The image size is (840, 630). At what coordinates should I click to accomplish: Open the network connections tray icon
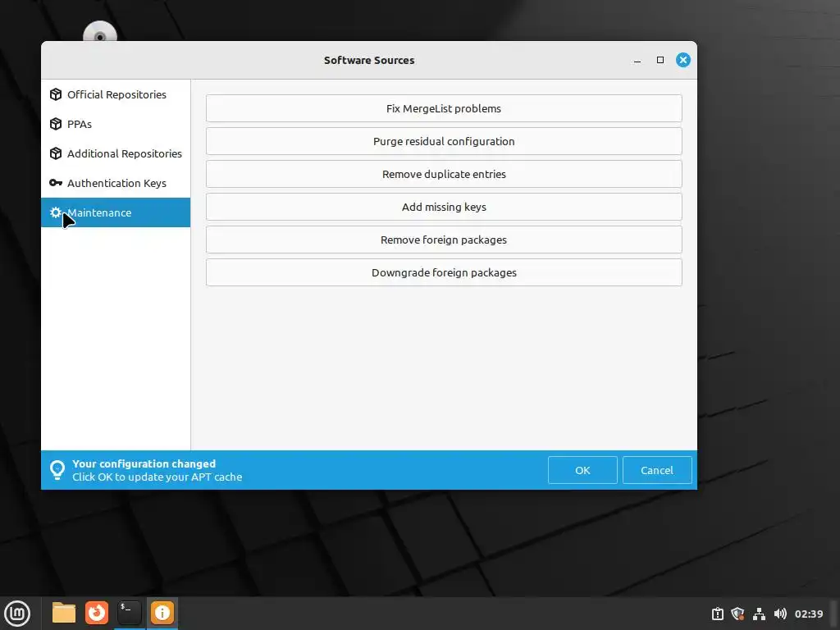point(759,614)
